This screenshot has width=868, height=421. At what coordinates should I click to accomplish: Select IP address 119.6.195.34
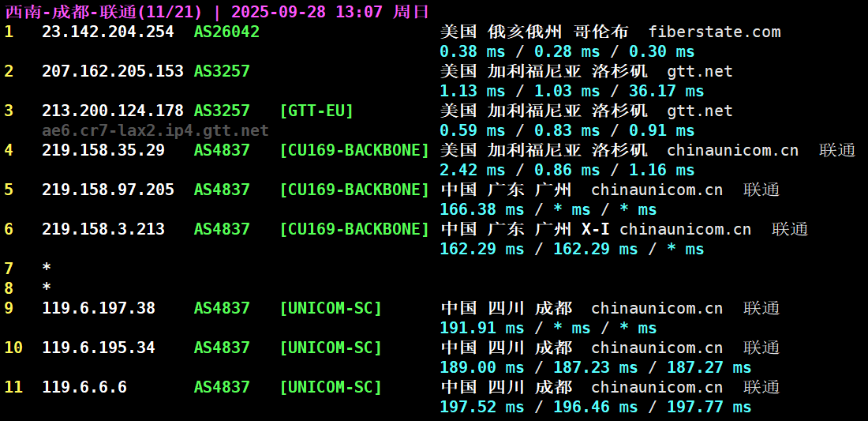pyautogui.click(x=99, y=348)
